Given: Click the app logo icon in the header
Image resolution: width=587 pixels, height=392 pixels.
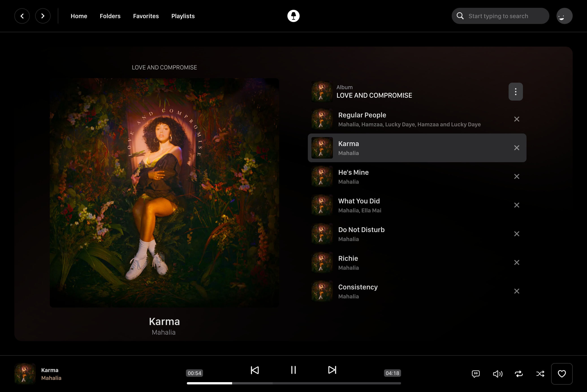Looking at the screenshot, I should pyautogui.click(x=293, y=16).
